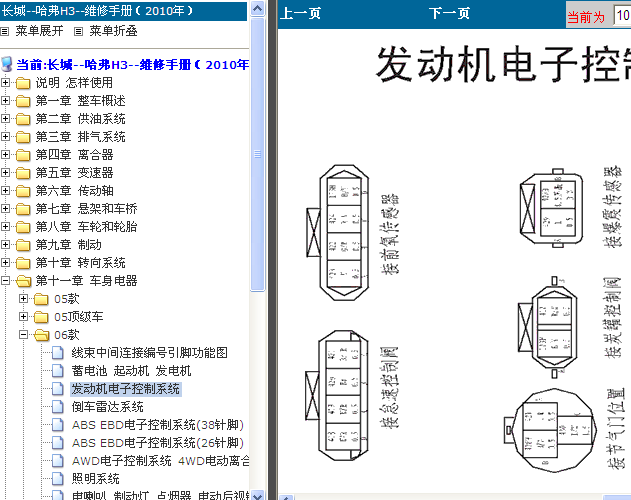Click the folder icon for 05款
Screen dimensions: 631x500
[41, 299]
